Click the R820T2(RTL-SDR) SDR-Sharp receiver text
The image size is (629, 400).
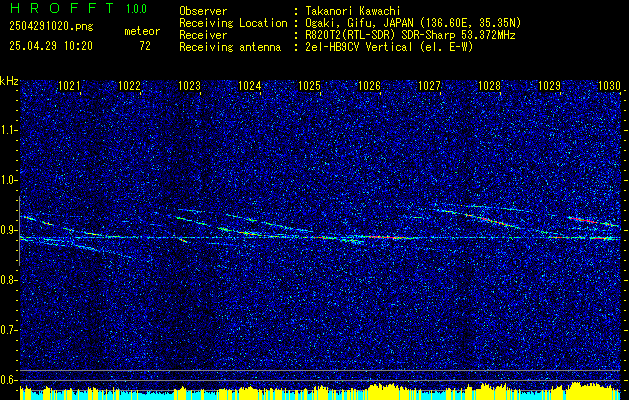[x=410, y=35]
